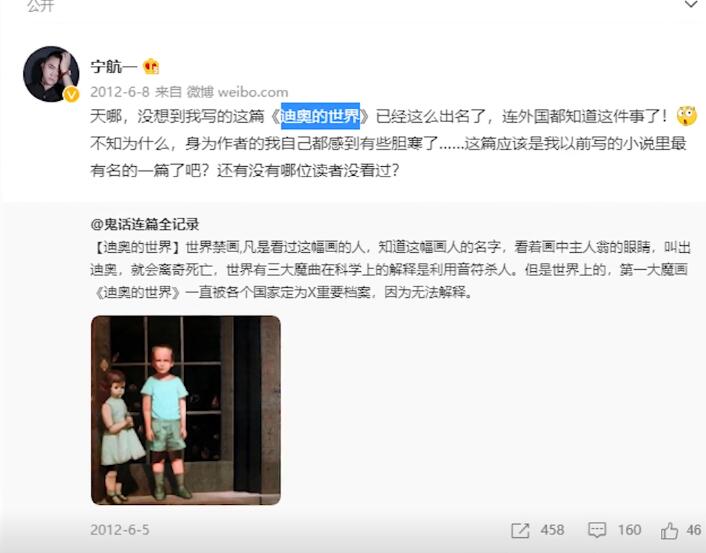Expand the chevron menu at top right

point(691,5)
